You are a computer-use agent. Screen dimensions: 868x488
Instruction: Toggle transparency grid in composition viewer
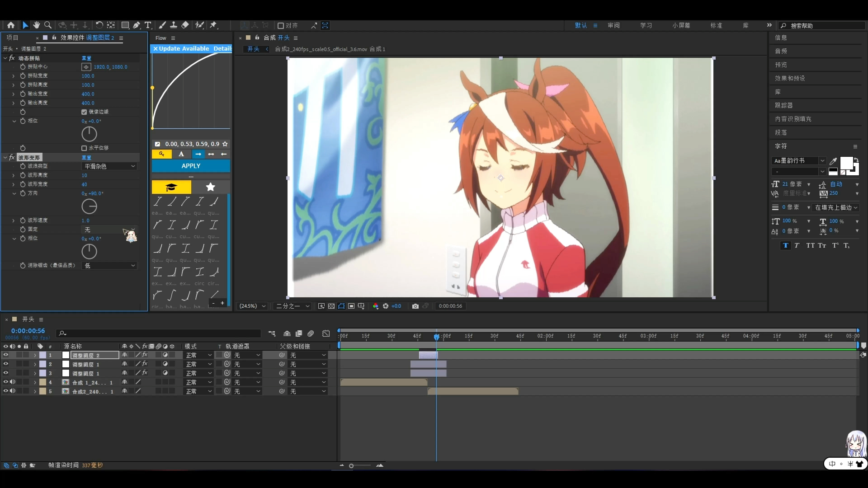pyautogui.click(x=331, y=306)
